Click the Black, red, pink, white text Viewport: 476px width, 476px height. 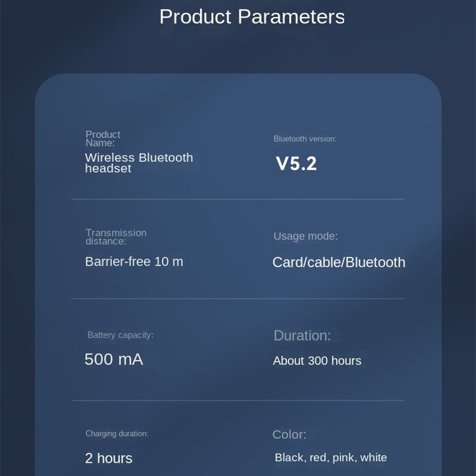[x=331, y=458]
